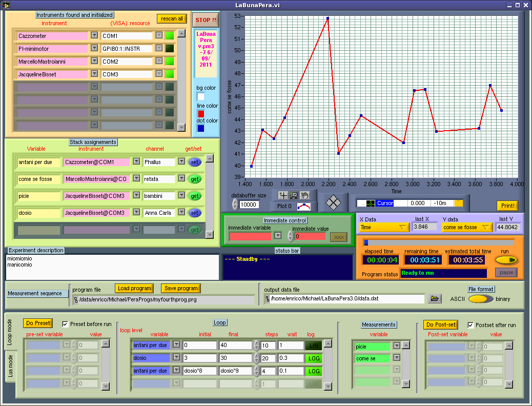Select the crosshair cursor tool in graph palette
Image resolution: width=532 pixels, height=406 pixels.
tap(283, 195)
